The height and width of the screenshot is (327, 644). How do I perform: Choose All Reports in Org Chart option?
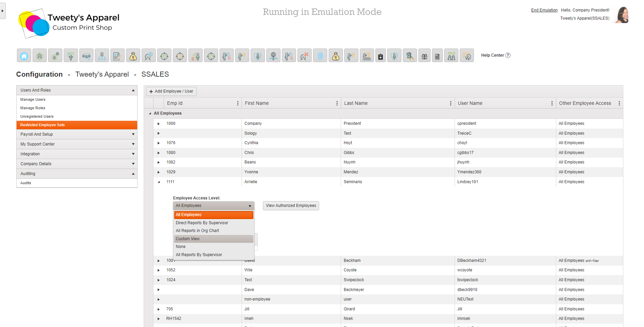[x=214, y=231]
